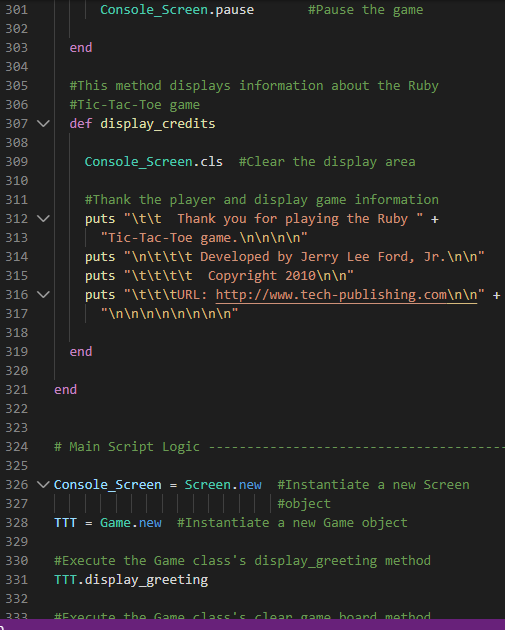Collapse the display_credits method fold on line 307
Screen dimensions: 505x630
pyautogui.click(x=43, y=123)
